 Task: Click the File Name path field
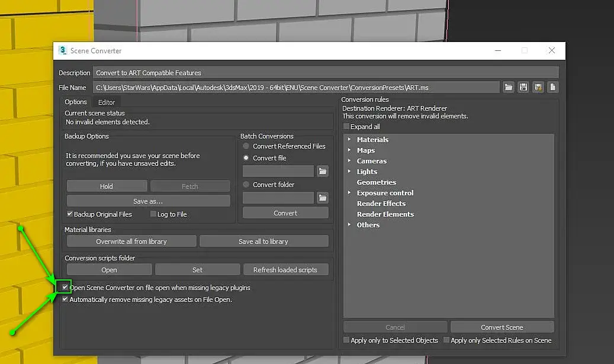tap(296, 87)
